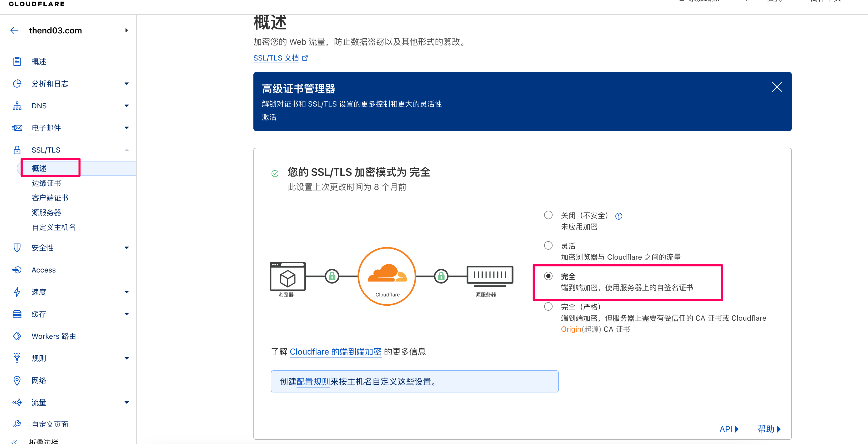Select the 完全 encryption mode

pyautogui.click(x=548, y=276)
